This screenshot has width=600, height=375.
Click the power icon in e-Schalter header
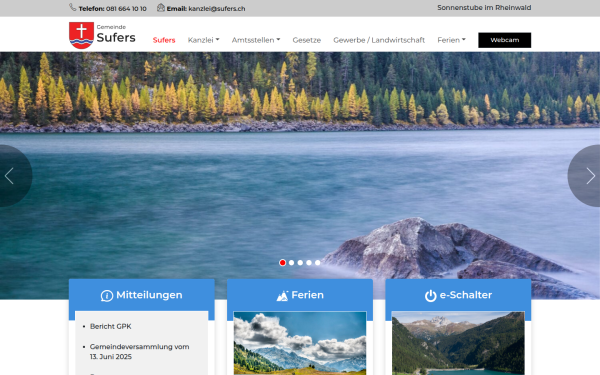click(430, 295)
